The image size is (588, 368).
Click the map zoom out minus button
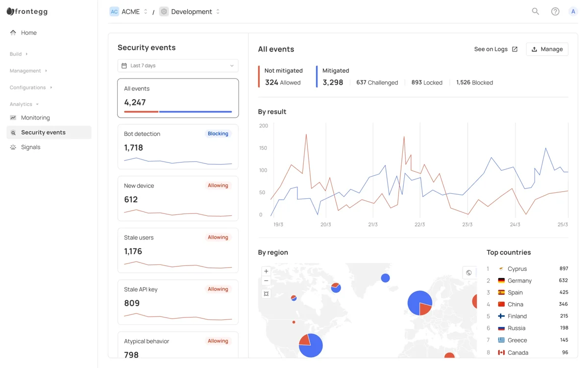point(266,281)
